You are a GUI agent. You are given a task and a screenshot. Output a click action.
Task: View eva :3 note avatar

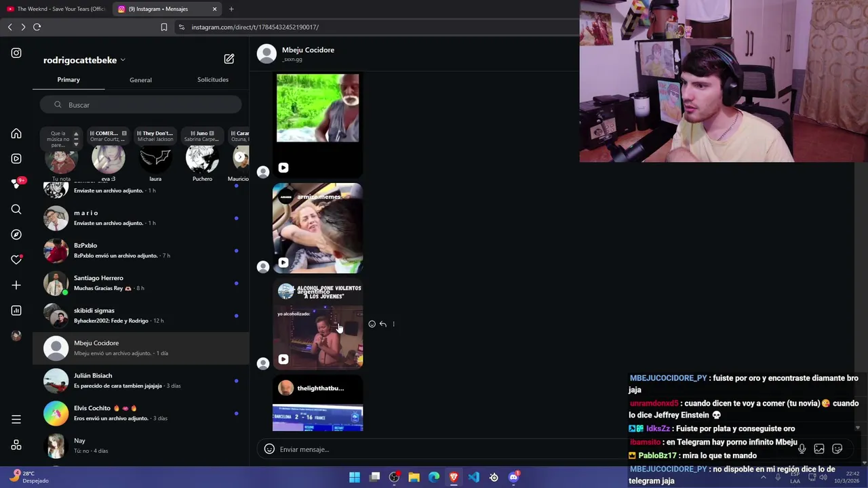pyautogui.click(x=108, y=160)
